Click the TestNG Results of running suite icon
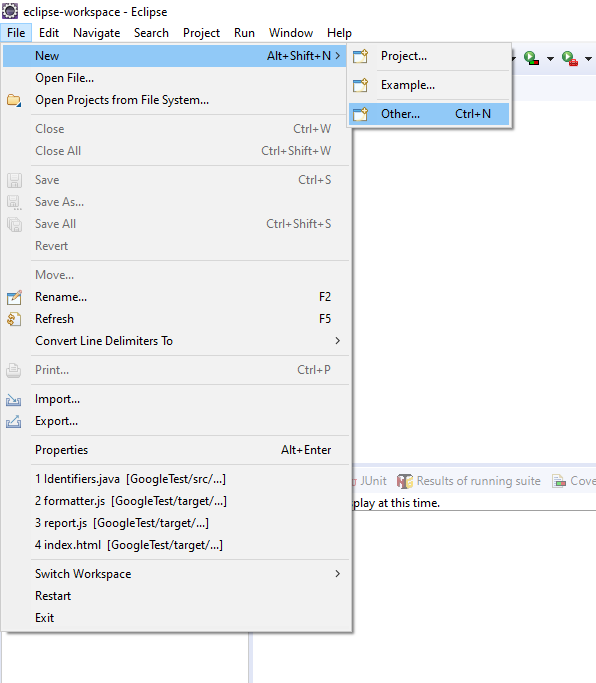The width and height of the screenshot is (596, 683). coord(405,481)
